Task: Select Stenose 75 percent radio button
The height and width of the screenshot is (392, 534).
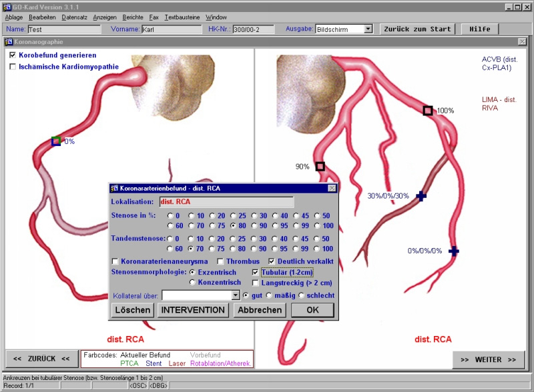Action: [x=212, y=225]
